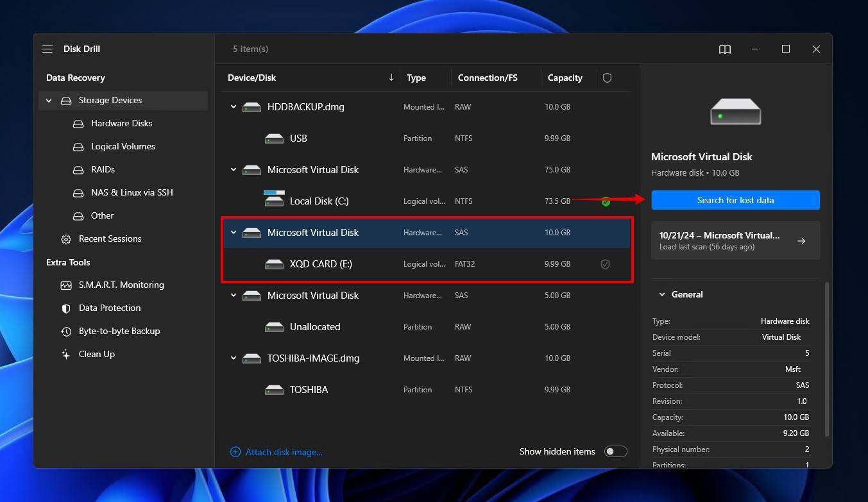This screenshot has width=868, height=502.
Task: Select the Unallocated partition row
Action: (426, 327)
